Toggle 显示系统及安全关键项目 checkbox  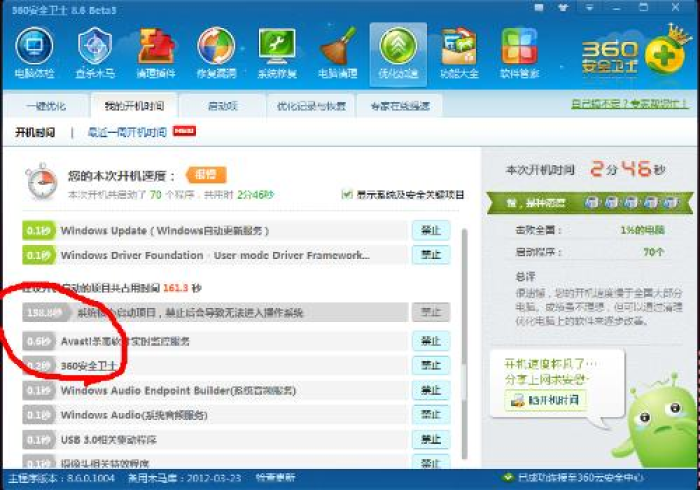coord(347,194)
